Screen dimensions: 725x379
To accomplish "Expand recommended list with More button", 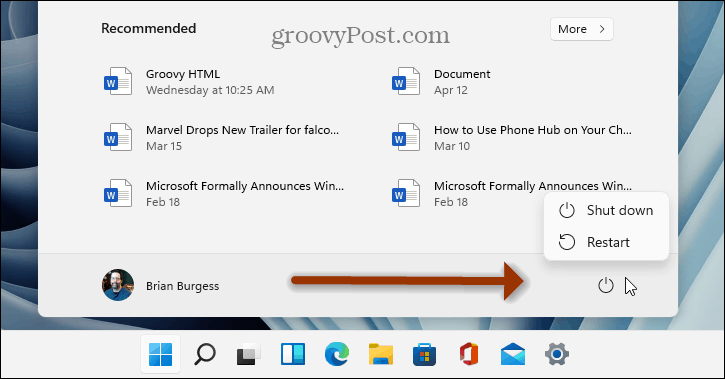I will [582, 29].
